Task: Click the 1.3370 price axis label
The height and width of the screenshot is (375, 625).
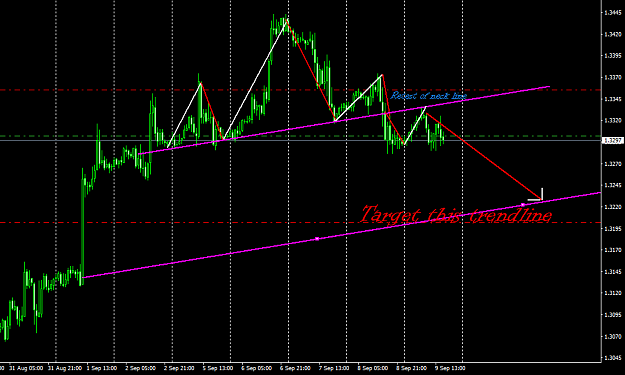Action: point(613,77)
